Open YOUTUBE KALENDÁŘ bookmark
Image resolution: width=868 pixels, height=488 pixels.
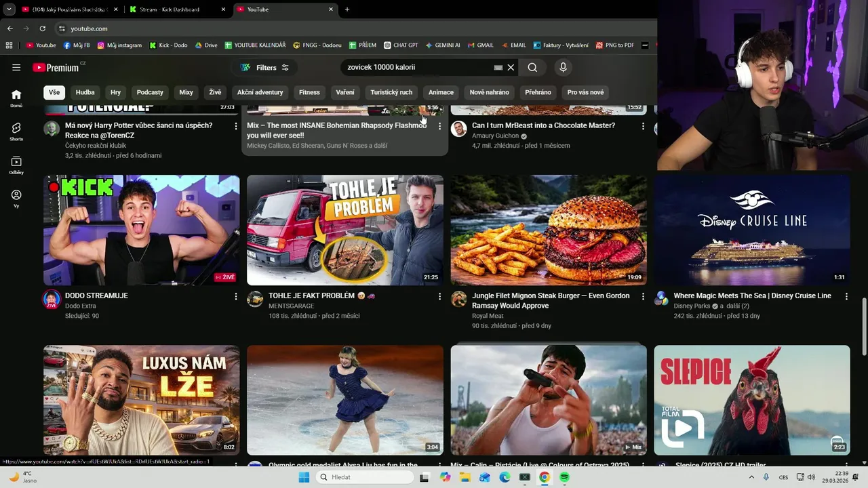(x=255, y=45)
